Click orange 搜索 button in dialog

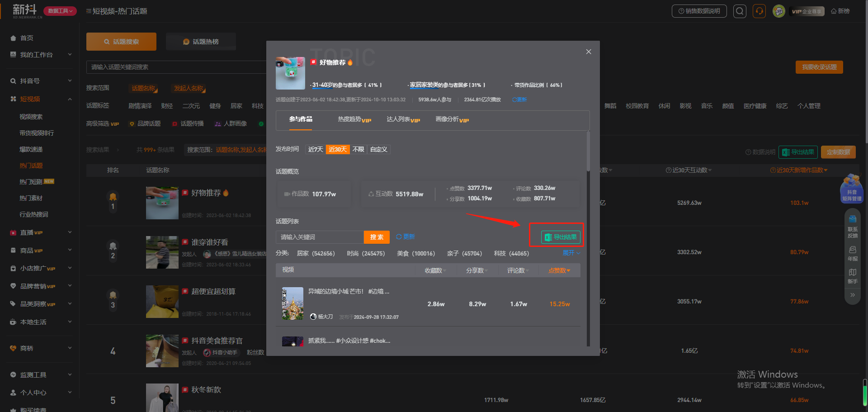click(377, 237)
